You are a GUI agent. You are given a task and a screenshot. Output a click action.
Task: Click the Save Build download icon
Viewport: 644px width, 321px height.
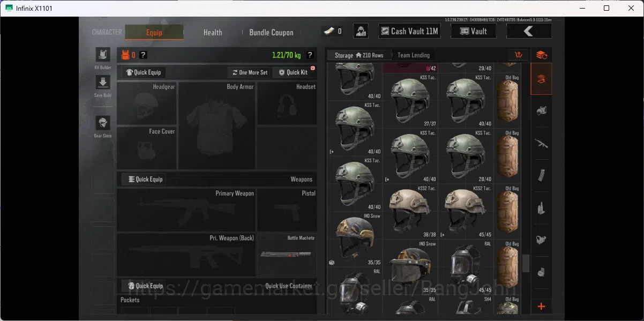tap(102, 83)
